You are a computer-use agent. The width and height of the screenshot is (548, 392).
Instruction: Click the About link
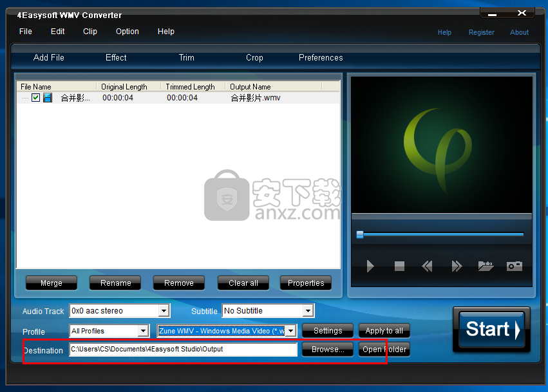tap(519, 32)
